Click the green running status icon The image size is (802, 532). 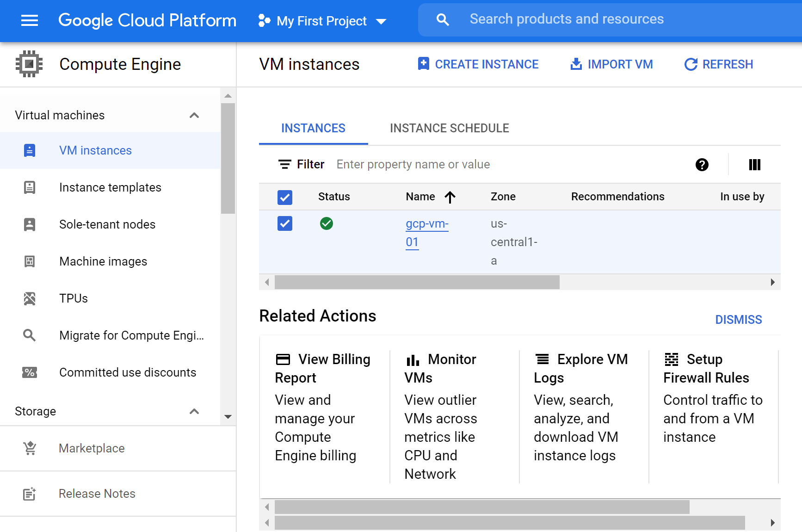[x=327, y=223]
